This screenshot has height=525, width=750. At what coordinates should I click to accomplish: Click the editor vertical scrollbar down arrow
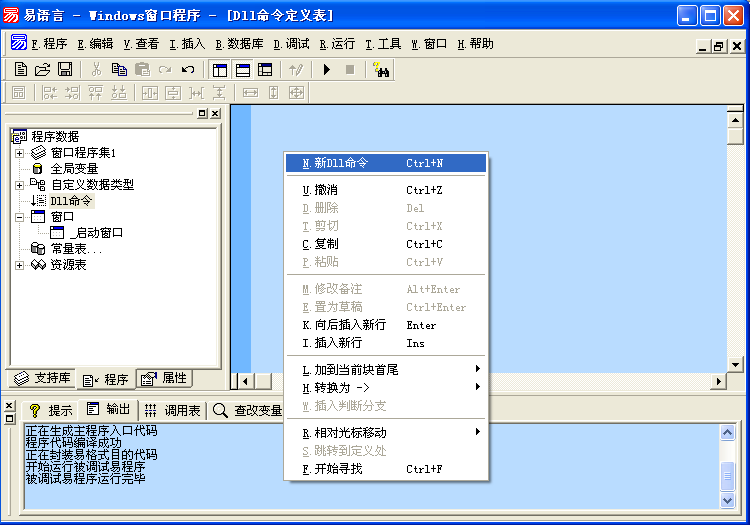coord(735,365)
